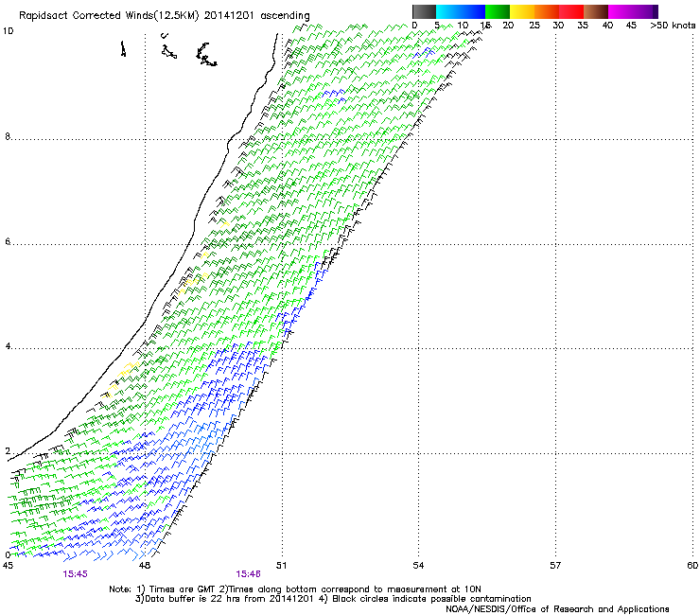Click the chart title "Rapidscat Corrected Winds"

(x=85, y=16)
